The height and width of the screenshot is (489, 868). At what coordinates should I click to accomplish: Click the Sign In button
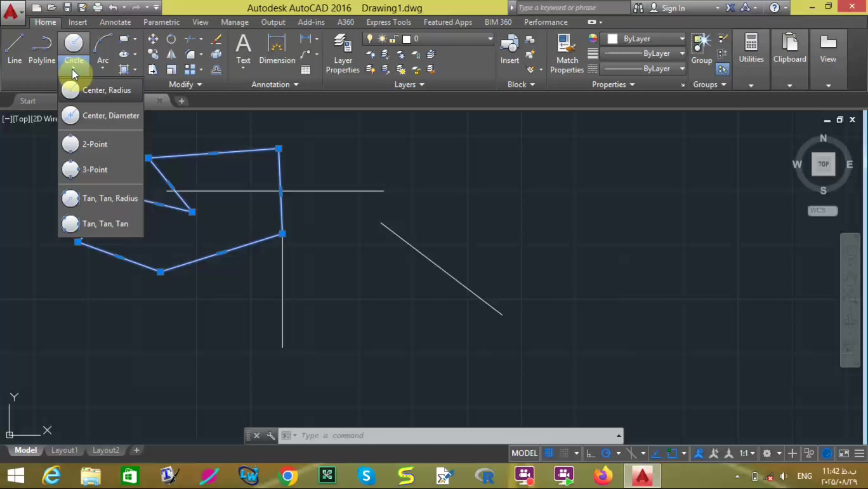click(673, 8)
